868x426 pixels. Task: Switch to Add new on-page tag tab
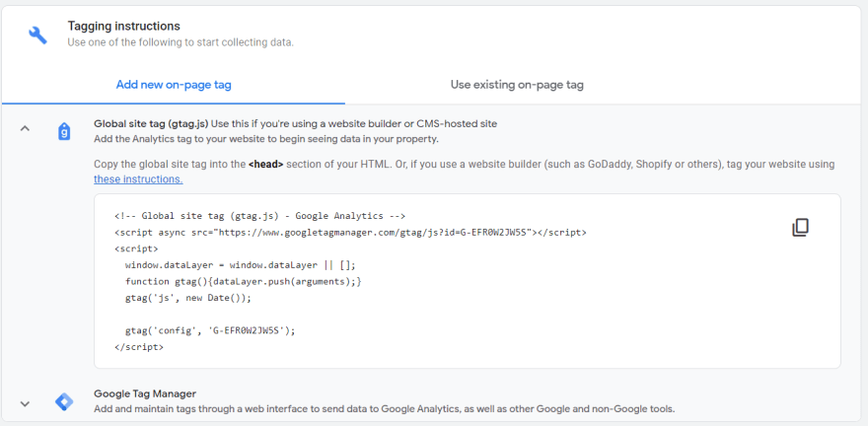click(174, 85)
